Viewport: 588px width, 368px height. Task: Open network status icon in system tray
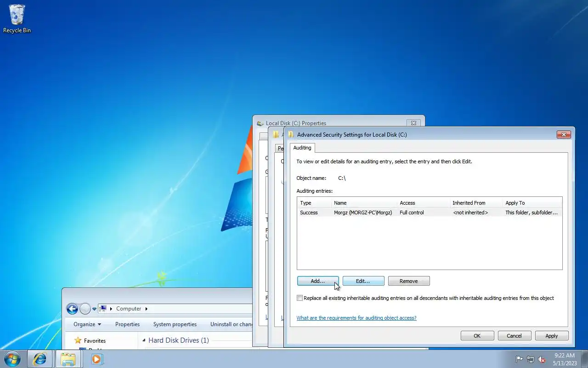(531, 359)
